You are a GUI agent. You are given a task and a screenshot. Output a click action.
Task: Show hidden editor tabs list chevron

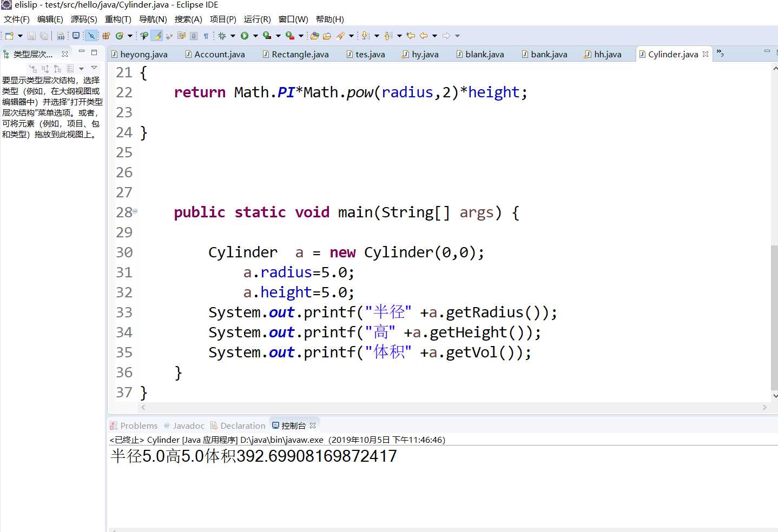point(720,53)
